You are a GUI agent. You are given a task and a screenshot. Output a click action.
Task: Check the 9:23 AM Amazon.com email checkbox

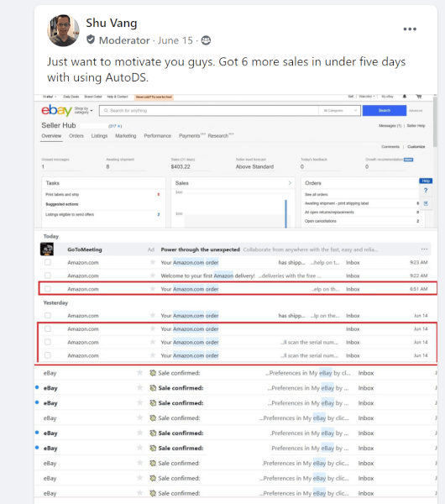coord(48,262)
